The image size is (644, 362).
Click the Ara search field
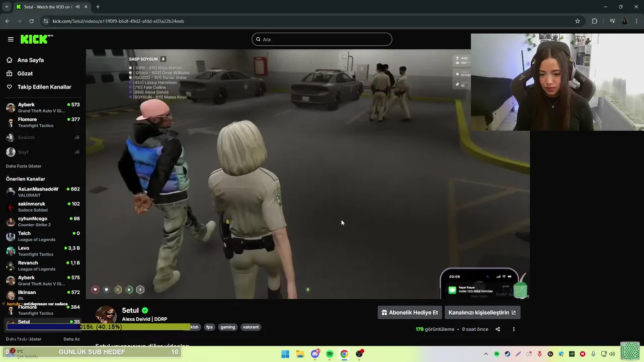322,39
